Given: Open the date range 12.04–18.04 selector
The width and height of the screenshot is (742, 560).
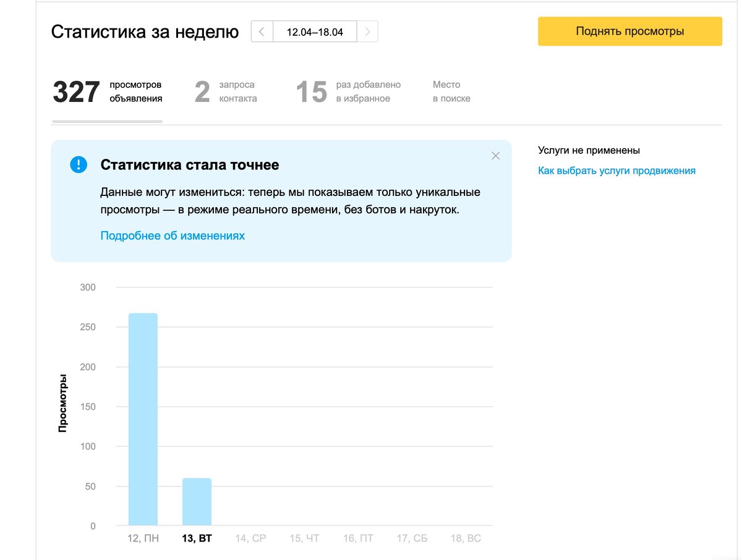Looking at the screenshot, I should [x=315, y=31].
